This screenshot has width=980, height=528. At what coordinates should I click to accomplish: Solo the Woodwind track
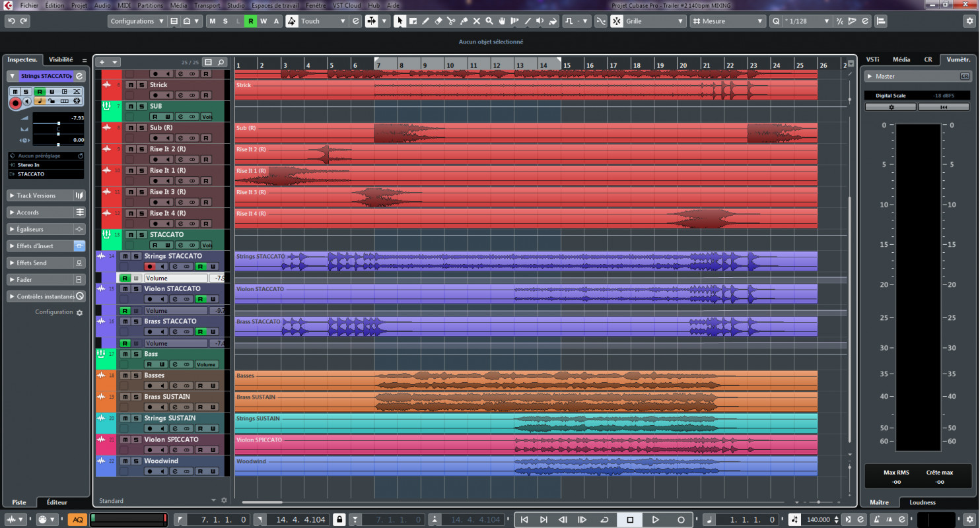[x=135, y=461]
